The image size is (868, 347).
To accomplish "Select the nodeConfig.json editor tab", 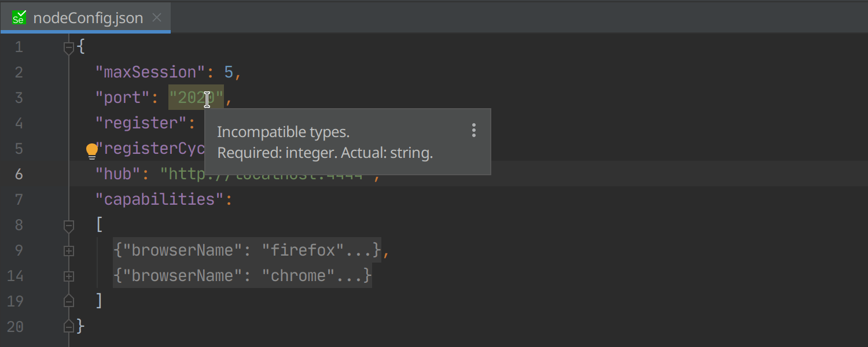I will (88, 17).
